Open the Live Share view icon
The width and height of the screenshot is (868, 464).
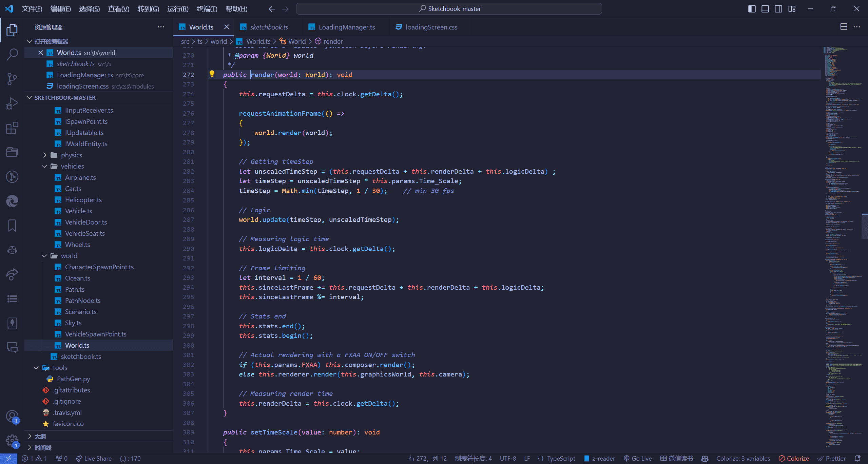[12, 274]
